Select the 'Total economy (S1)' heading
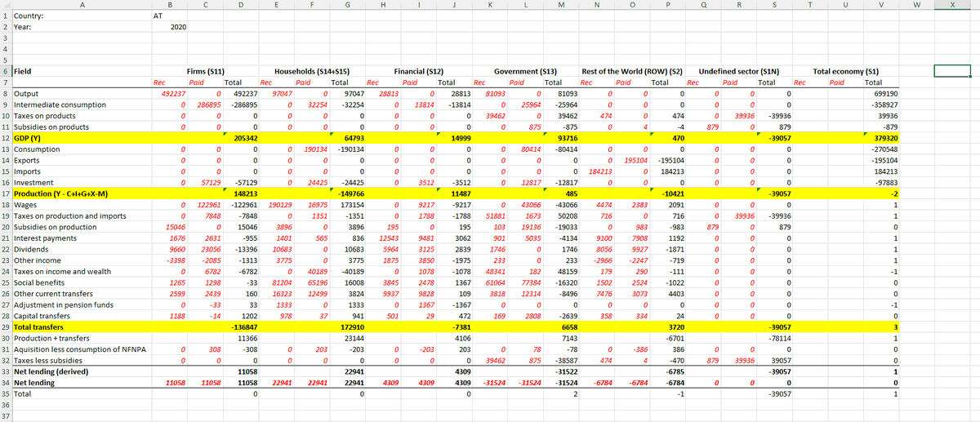Viewport: 980px width, 422px height. 847,72
